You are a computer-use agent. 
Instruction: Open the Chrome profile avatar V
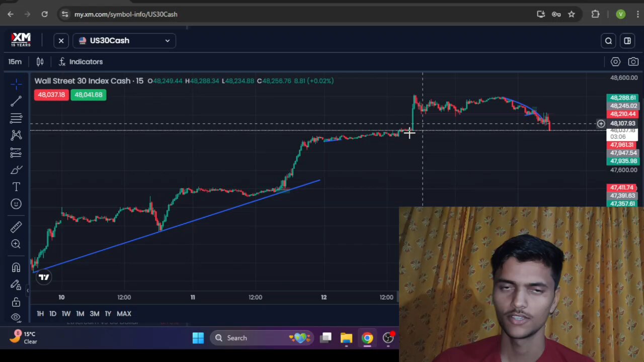click(621, 14)
